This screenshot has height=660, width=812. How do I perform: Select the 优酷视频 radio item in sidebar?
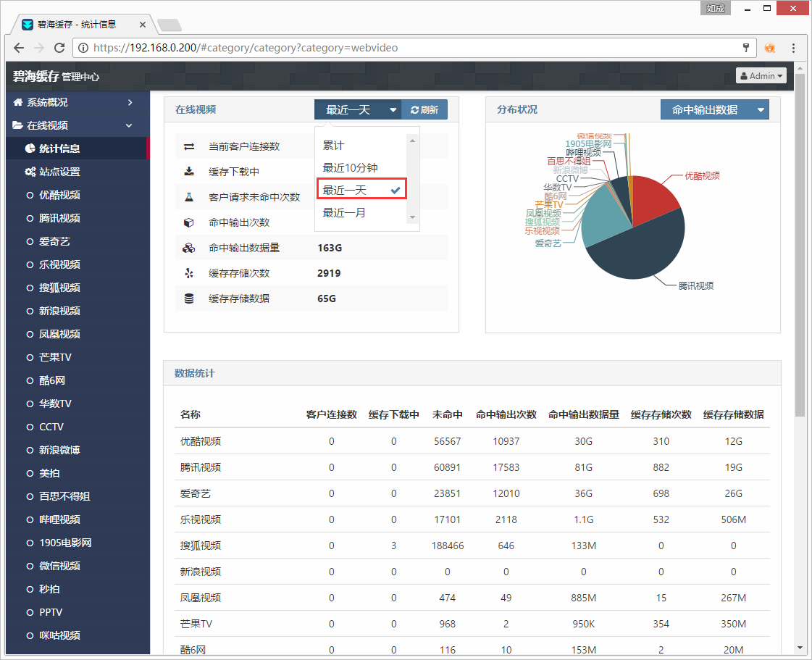click(x=30, y=195)
